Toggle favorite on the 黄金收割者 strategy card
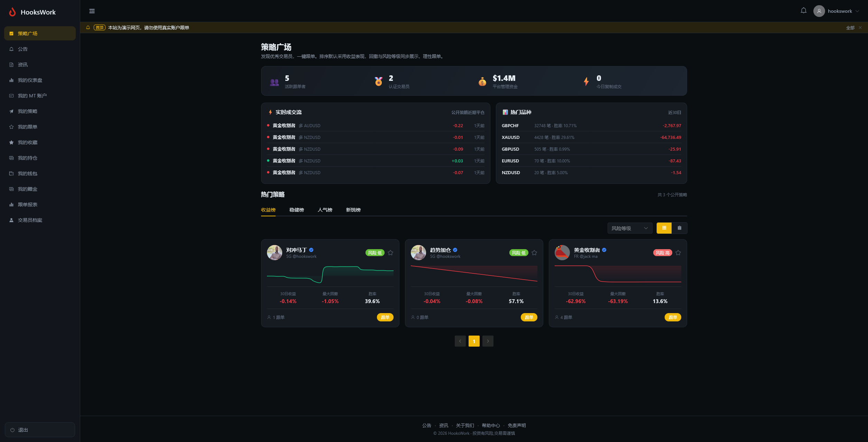868x442 pixels. click(x=678, y=253)
